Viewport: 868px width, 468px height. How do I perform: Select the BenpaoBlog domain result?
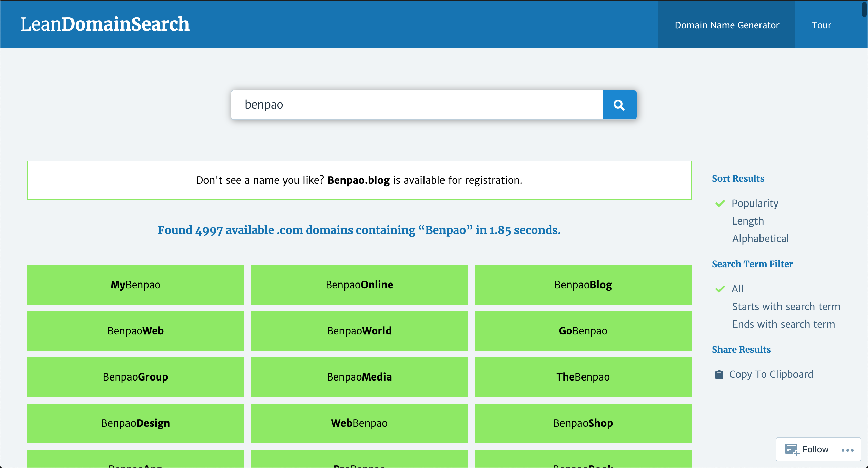click(x=583, y=285)
